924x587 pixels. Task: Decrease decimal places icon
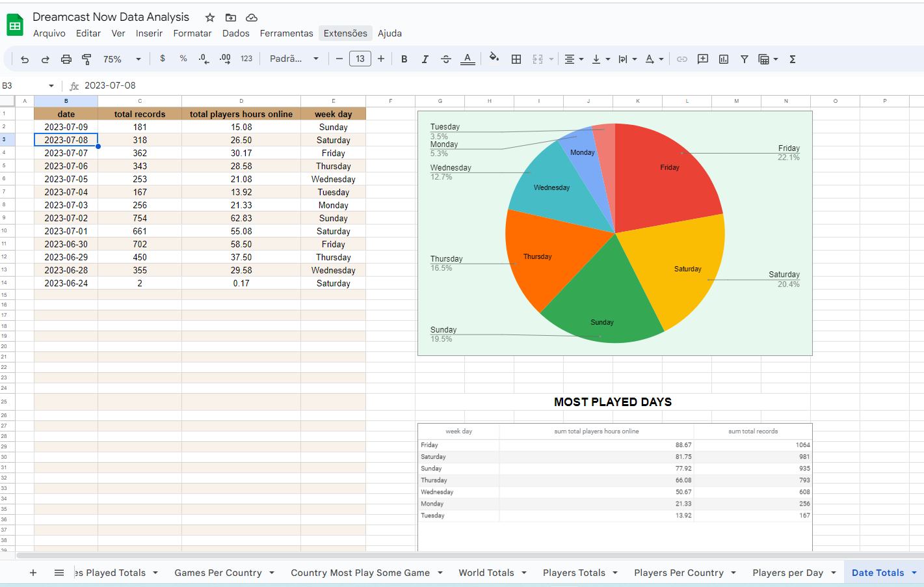coord(204,59)
